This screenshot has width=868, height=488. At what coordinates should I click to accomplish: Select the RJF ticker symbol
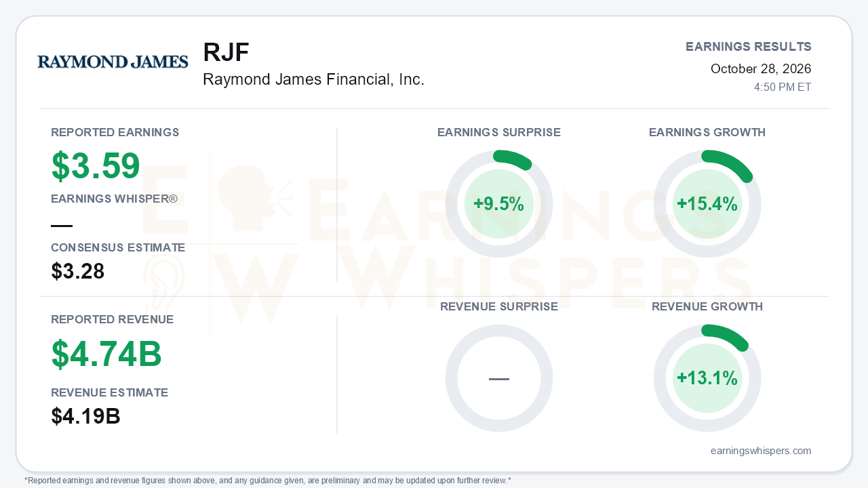226,52
